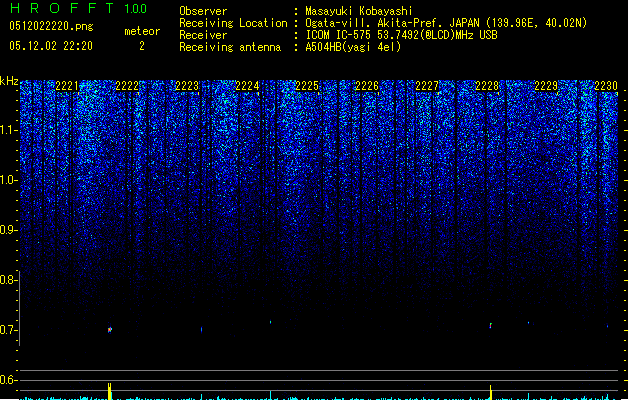The width and height of the screenshot is (629, 400).
Task: Click the observer name Masayuki Kobayashi
Action: (x=359, y=11)
